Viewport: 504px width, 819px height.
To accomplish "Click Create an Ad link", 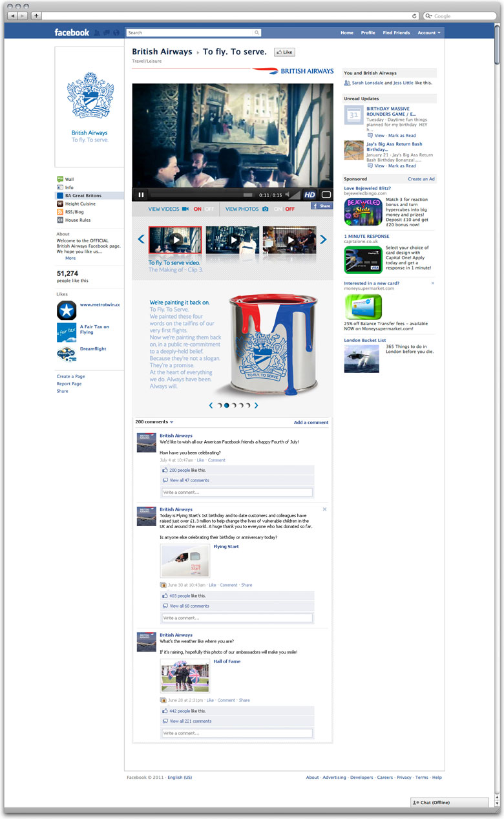I will 421,179.
